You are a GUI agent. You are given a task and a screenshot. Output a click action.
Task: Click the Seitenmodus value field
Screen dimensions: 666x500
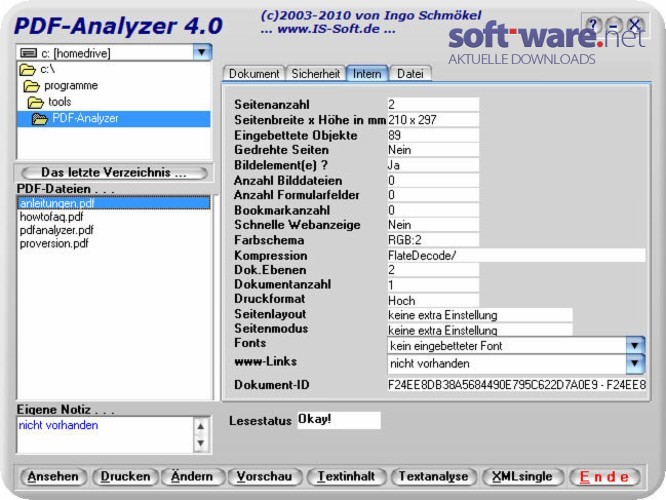480,330
